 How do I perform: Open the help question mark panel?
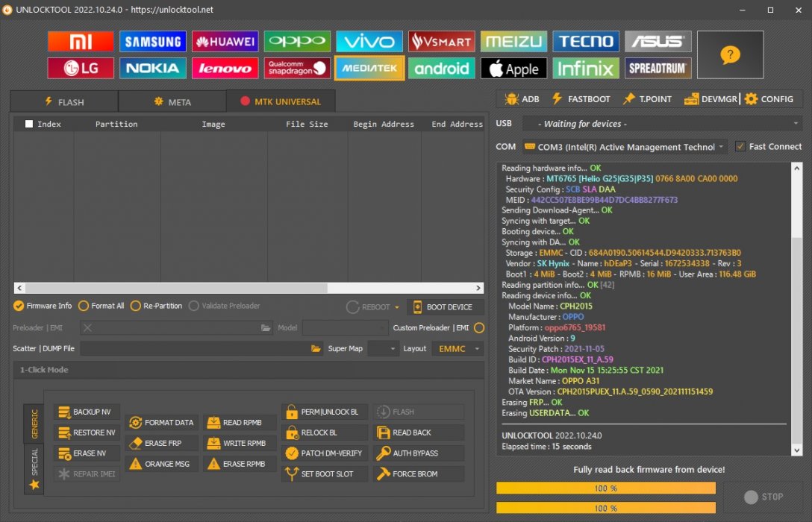pos(730,55)
